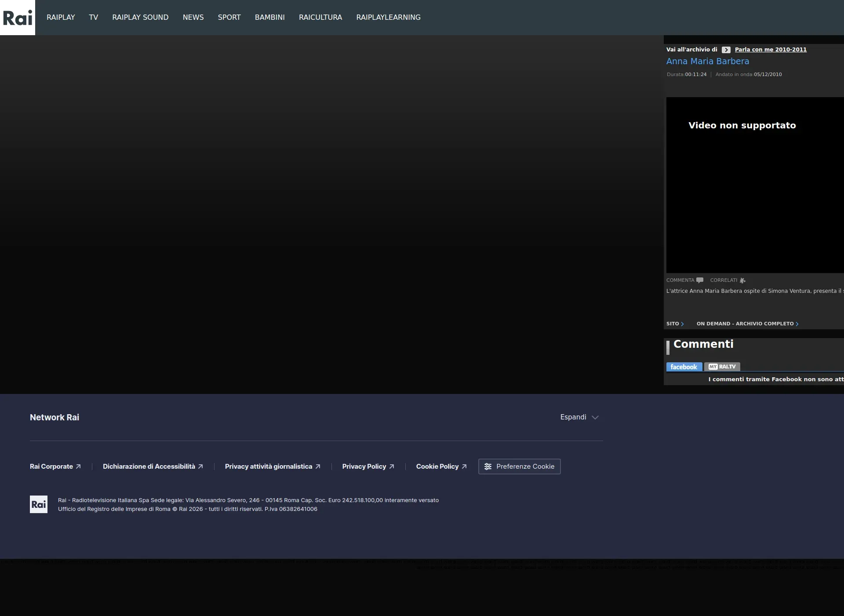Switch to the MY RAI.TV comments tab
Screen dimensions: 844x616
(x=722, y=367)
